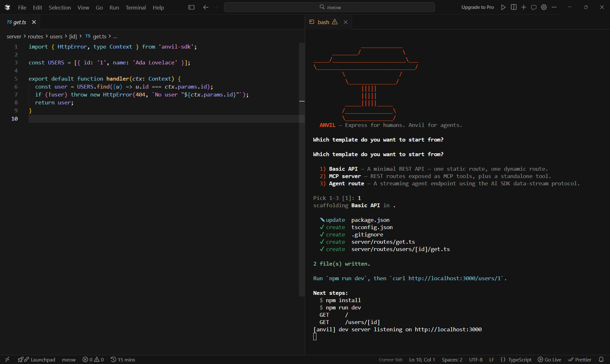
Task: Click the 'Ada Lovelace' string
Action: pyautogui.click(x=155, y=63)
